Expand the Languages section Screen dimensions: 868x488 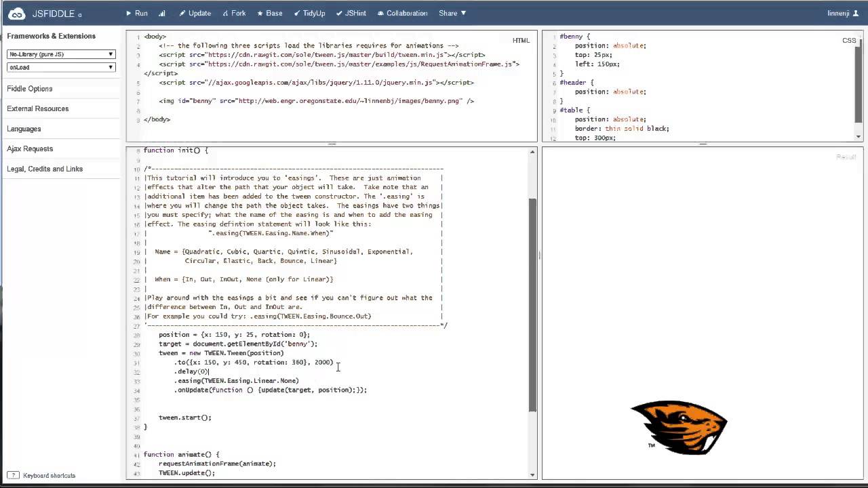coord(24,129)
